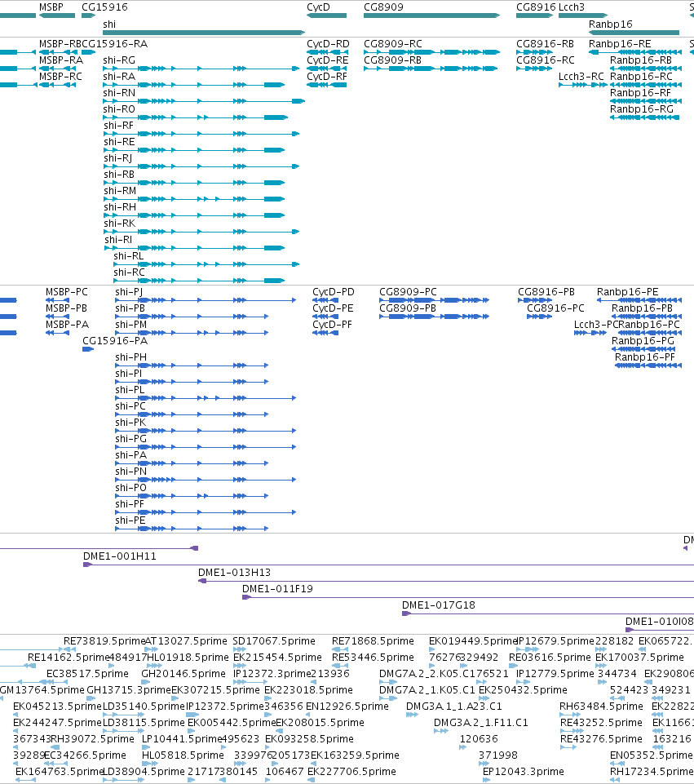Click EST EK223018.5prime
This screenshot has height=784, width=694.
click(308, 690)
